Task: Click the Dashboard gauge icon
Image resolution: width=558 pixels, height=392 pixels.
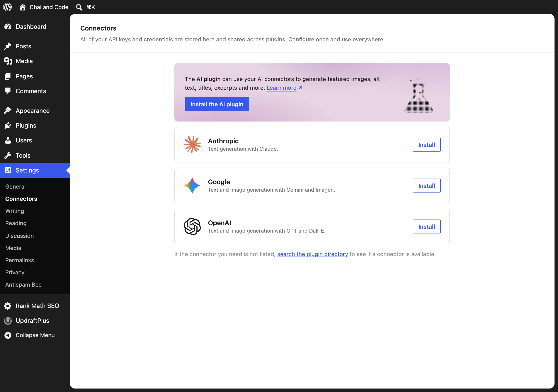Action: coord(8,27)
